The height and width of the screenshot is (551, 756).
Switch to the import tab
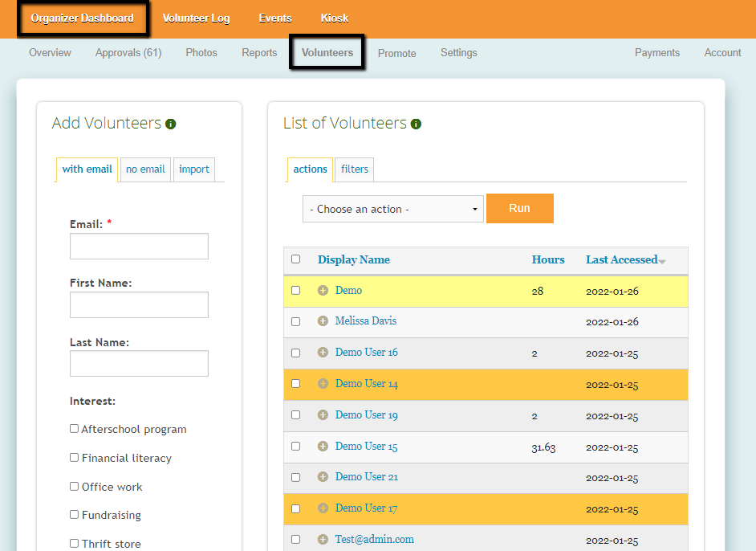pyautogui.click(x=194, y=169)
